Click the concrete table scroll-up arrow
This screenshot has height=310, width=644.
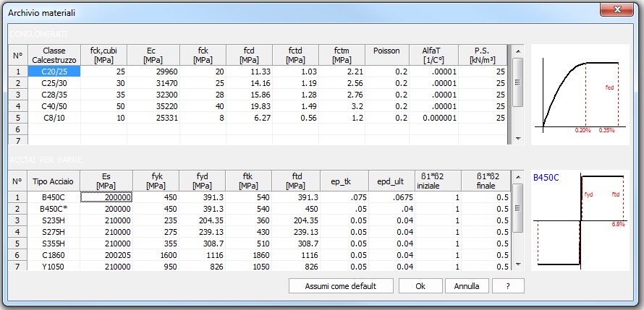coord(517,51)
